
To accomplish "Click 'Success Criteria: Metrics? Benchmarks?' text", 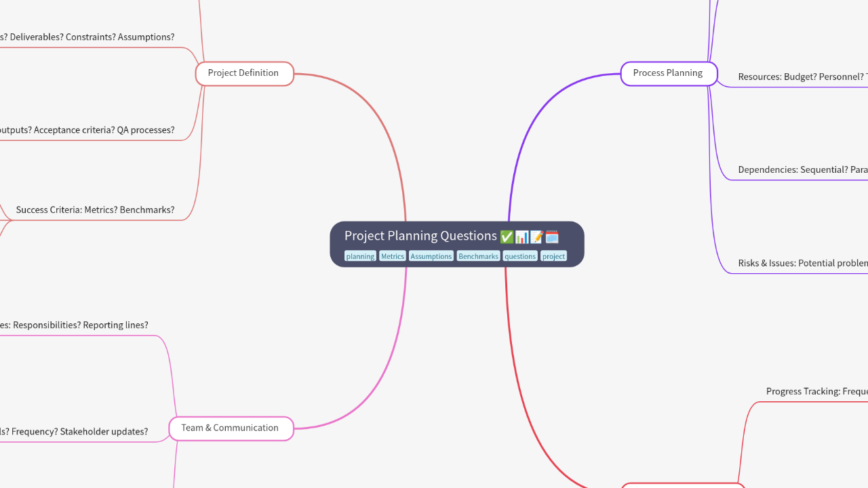I will tap(95, 210).
